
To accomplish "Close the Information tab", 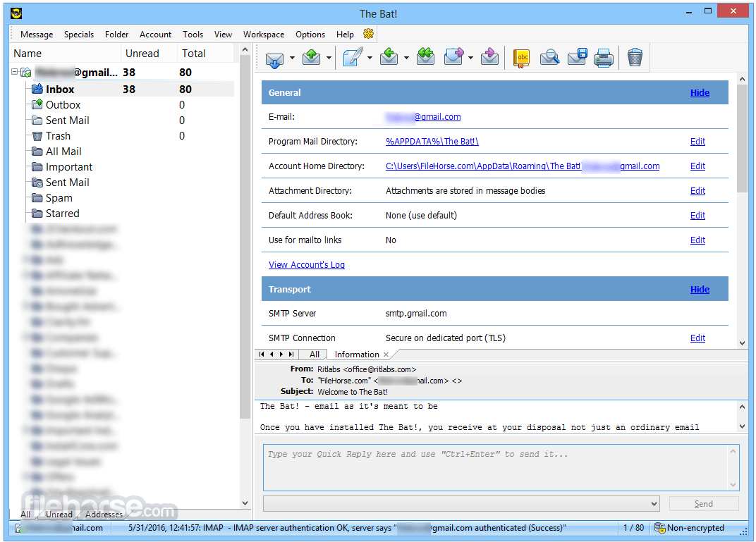I will point(386,355).
